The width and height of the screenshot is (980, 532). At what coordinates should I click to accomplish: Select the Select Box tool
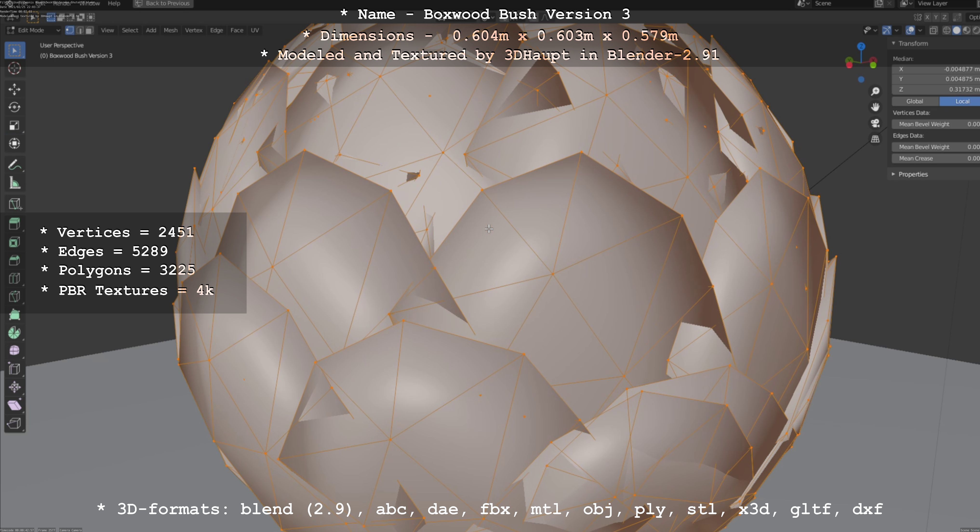tap(15, 51)
